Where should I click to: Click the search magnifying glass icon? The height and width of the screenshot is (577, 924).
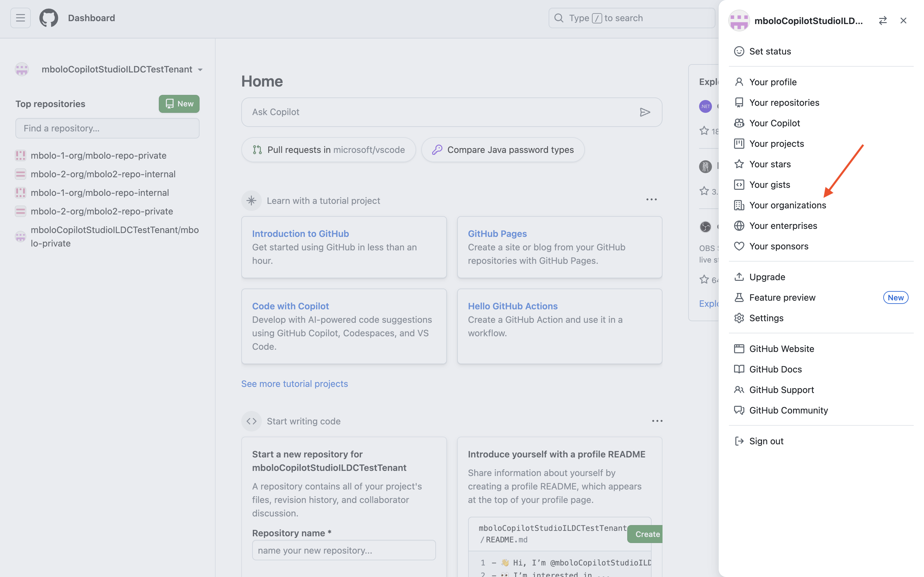(559, 18)
